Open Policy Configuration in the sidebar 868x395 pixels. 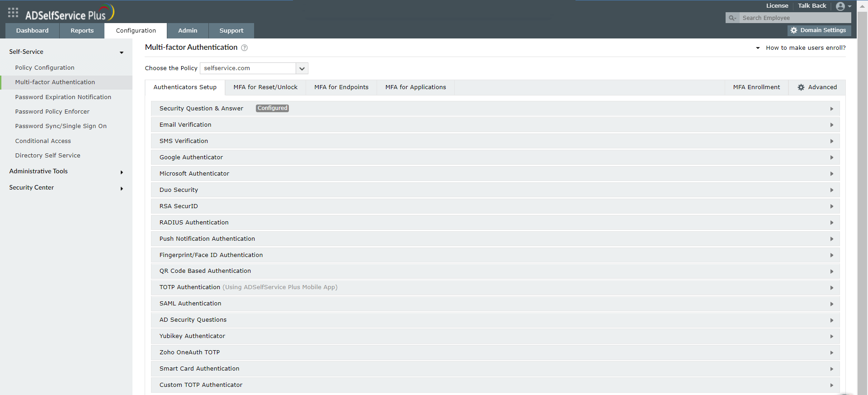point(45,68)
